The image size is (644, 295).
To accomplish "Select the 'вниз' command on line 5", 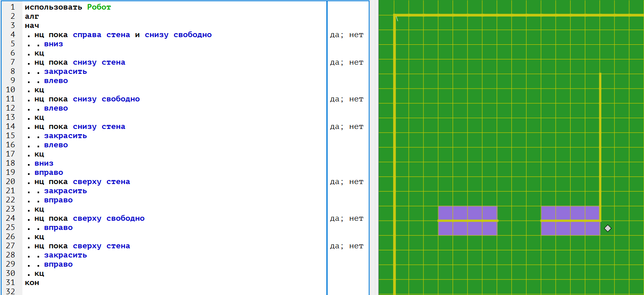I will point(54,44).
